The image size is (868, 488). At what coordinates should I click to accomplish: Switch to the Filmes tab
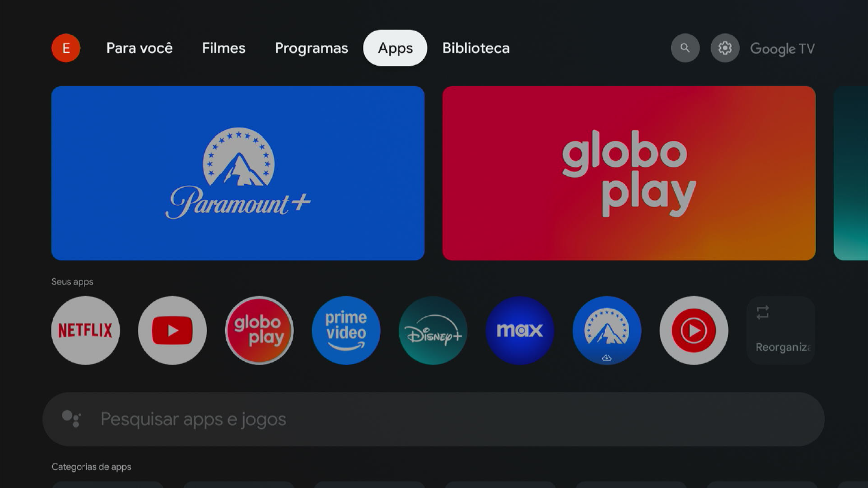coord(224,48)
